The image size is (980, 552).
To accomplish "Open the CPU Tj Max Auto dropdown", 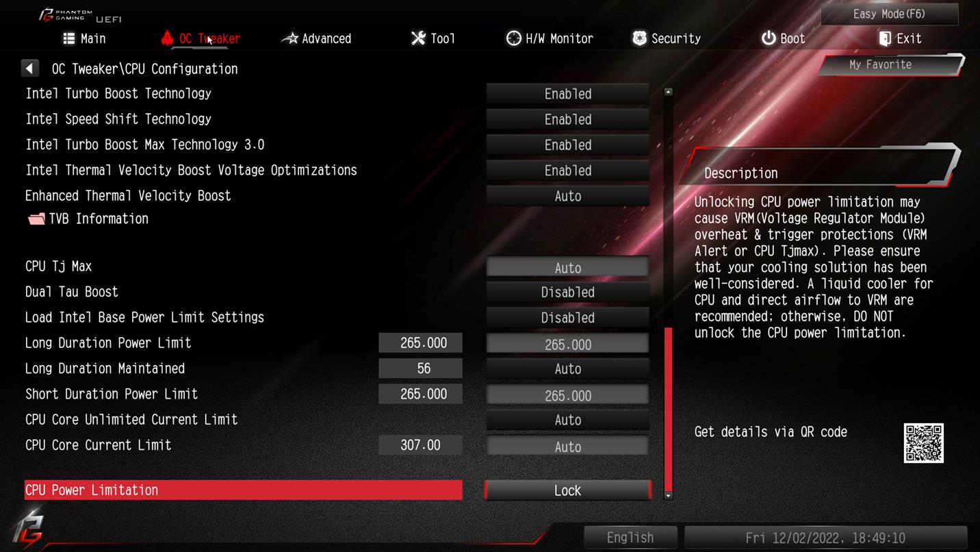I will point(567,268).
